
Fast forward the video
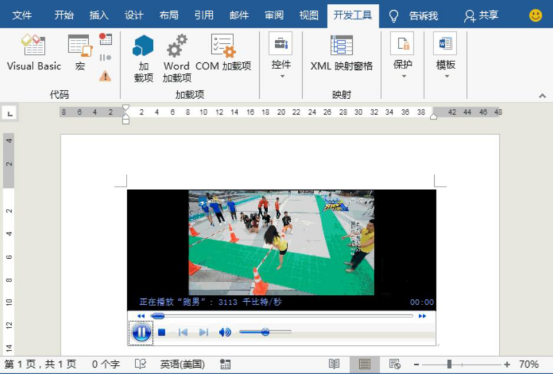pos(422,316)
